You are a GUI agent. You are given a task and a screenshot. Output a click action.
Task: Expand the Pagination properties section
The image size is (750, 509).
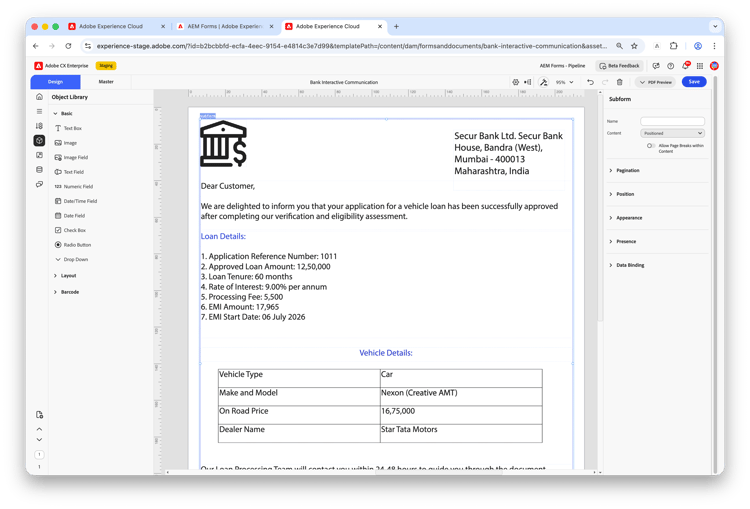pos(624,170)
